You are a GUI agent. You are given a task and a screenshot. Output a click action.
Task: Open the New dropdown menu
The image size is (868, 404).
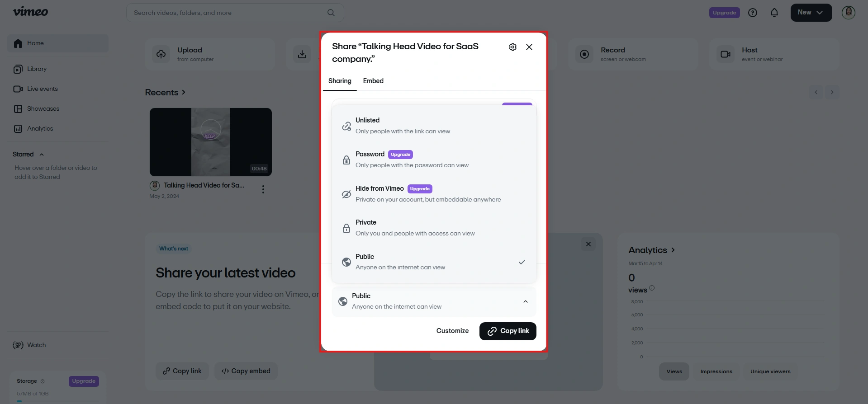(x=811, y=13)
